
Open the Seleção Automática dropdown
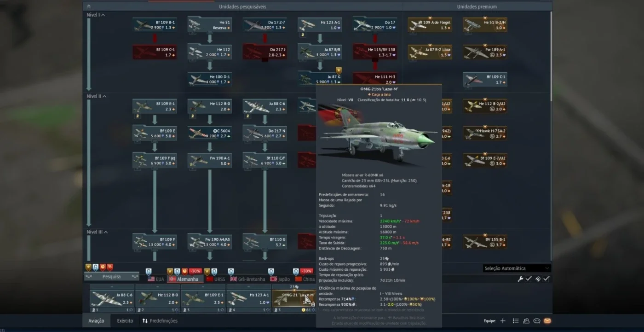[x=517, y=268]
